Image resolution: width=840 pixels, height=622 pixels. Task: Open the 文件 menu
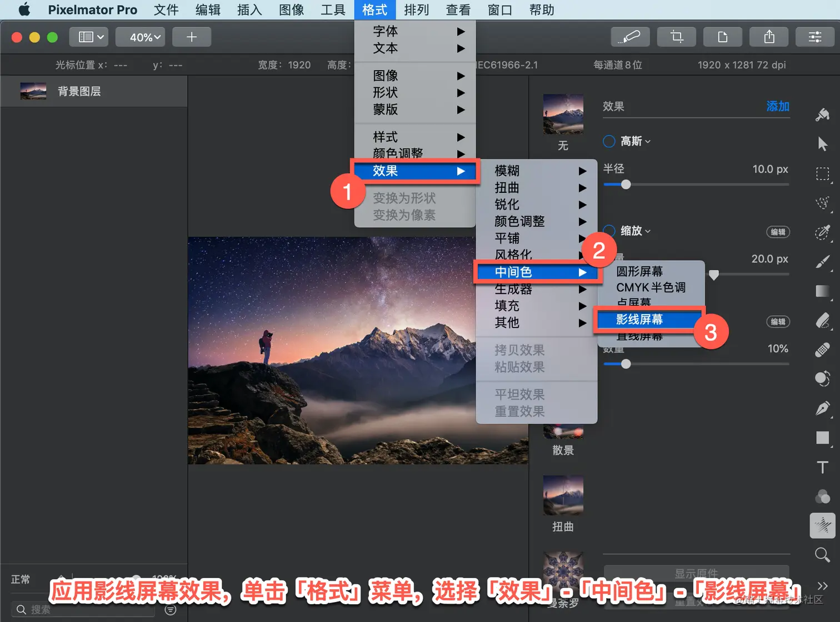[x=166, y=9]
